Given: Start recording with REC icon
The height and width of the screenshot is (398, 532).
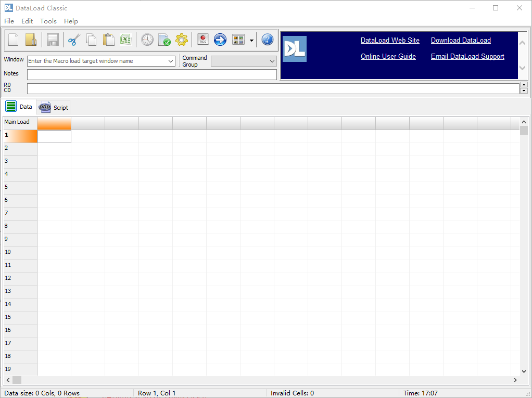Looking at the screenshot, I should tap(203, 40).
